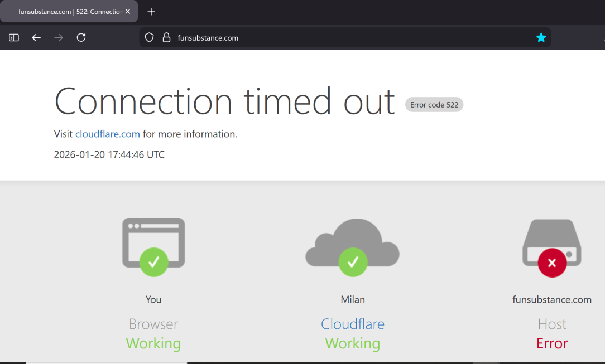Viewport: 605px width, 364px height.
Task: Close the funsubstance.com 522 tab
Action: pos(128,12)
